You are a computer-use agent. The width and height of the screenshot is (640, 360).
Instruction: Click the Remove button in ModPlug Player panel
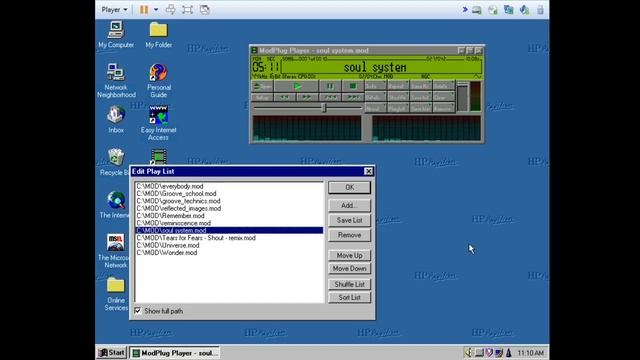click(x=443, y=109)
